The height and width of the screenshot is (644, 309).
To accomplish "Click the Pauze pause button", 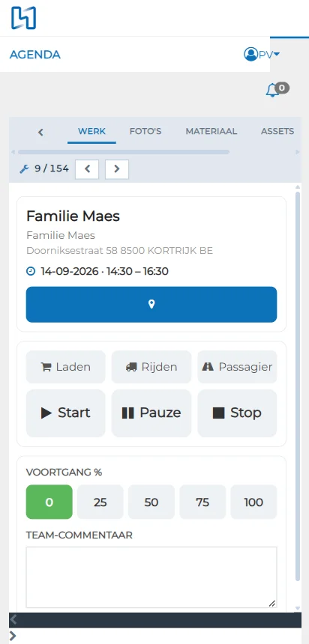I will coord(151,413).
